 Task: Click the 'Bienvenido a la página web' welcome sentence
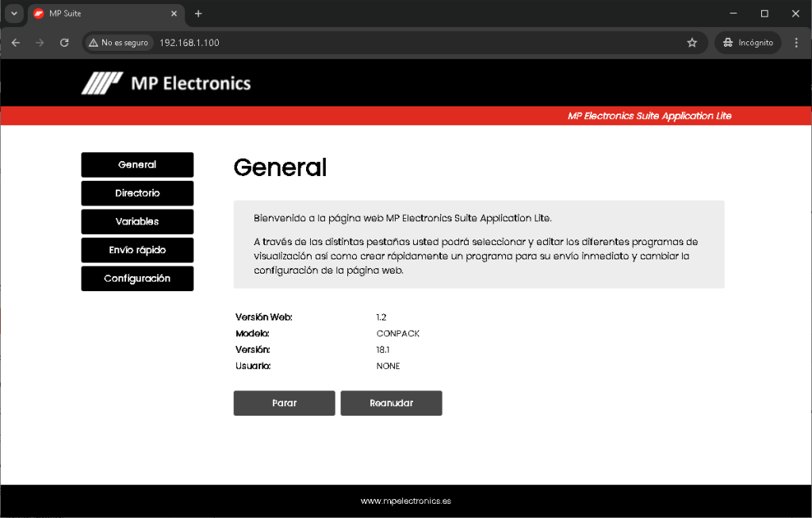click(x=402, y=218)
